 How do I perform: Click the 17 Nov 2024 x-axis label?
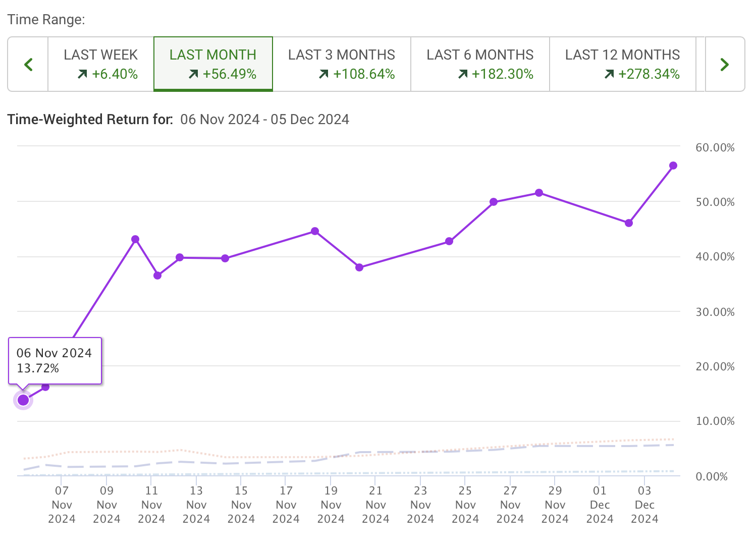pos(286,505)
